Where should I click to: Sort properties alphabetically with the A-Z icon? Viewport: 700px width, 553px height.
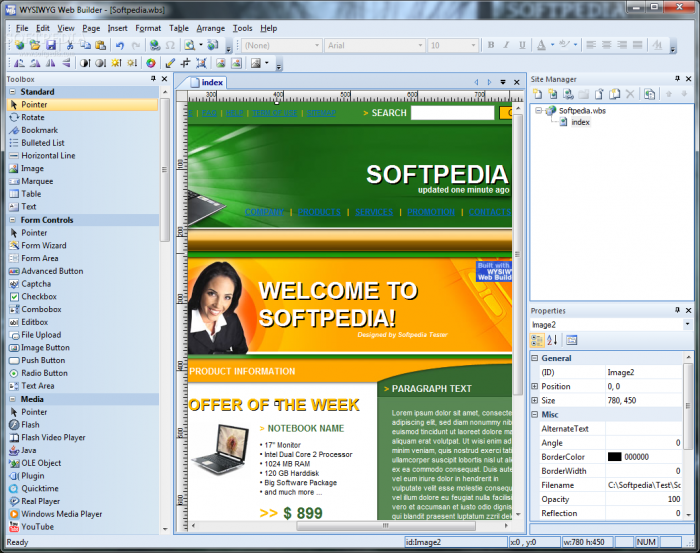tap(552, 340)
